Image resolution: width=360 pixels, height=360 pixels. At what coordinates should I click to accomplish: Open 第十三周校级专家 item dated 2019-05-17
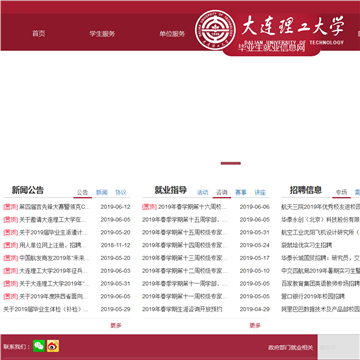(185, 258)
